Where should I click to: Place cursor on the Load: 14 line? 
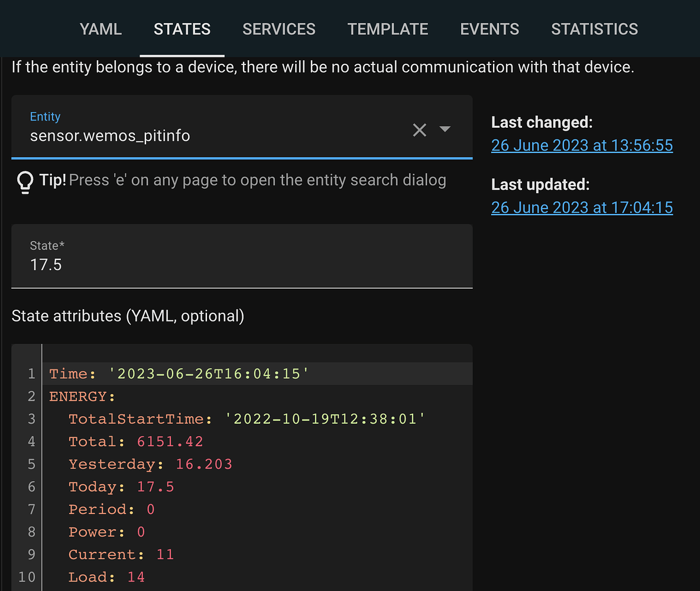106,577
